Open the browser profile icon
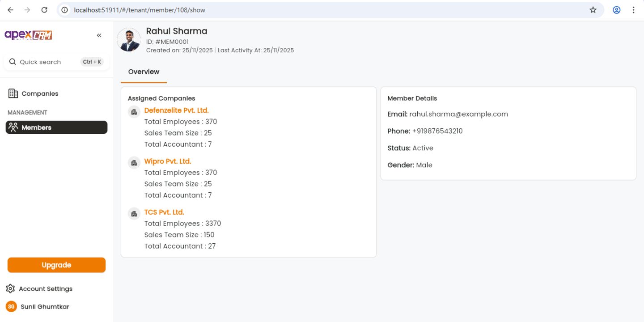 pyautogui.click(x=617, y=10)
